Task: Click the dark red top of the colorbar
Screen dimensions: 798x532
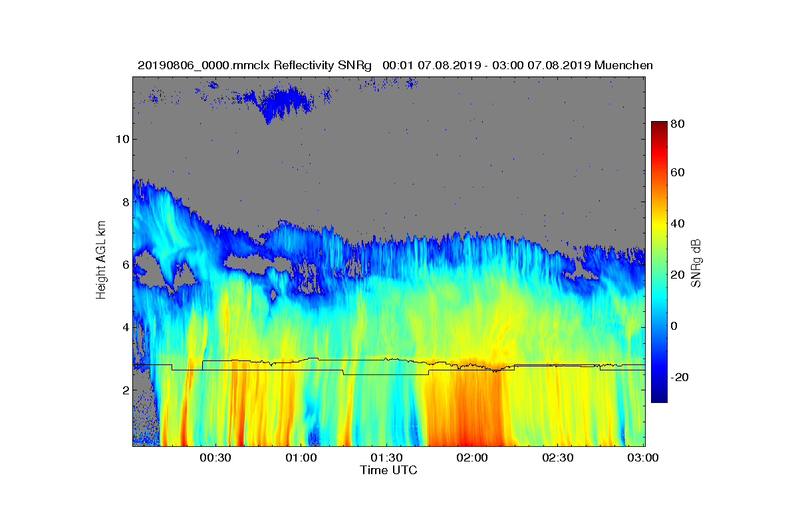Action: click(658, 125)
